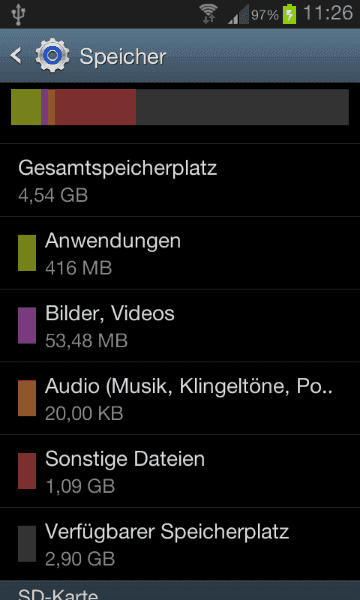Tap the green Anwendungen color swatch
This screenshot has width=360, height=600.
27,253
